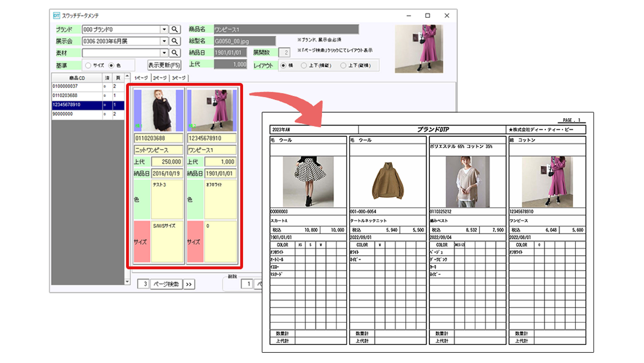Open the ブランド search lookup
The height and width of the screenshot is (363, 644).
point(175,28)
